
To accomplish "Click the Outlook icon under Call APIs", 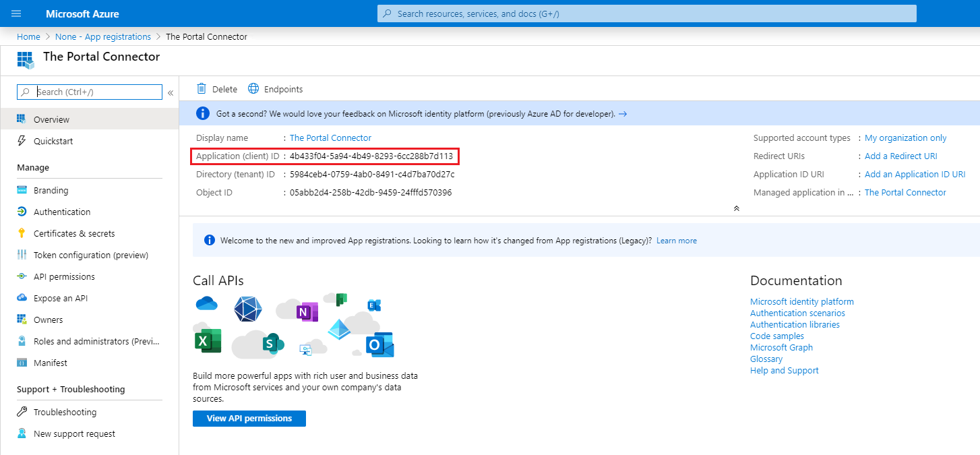I will (x=380, y=344).
